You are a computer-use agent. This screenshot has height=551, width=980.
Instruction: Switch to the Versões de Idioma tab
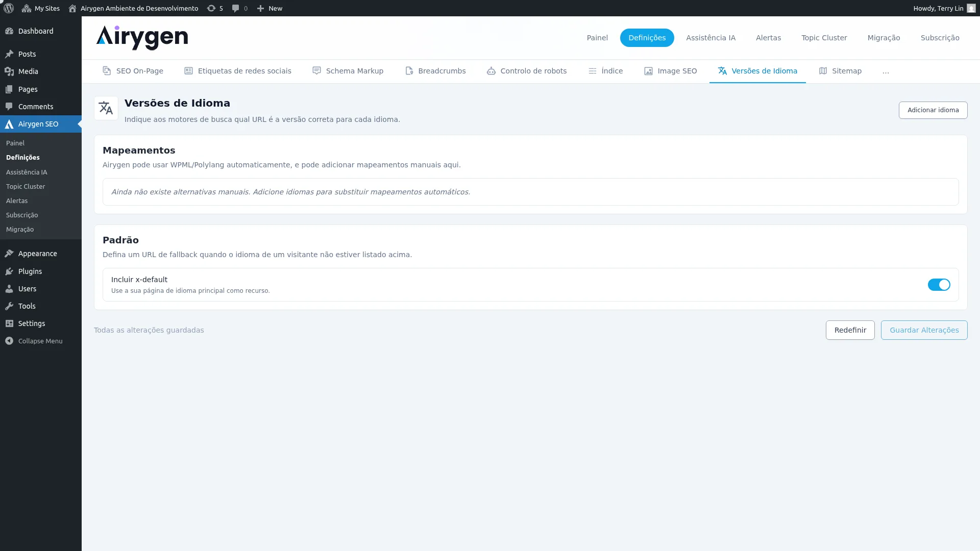[x=757, y=71]
